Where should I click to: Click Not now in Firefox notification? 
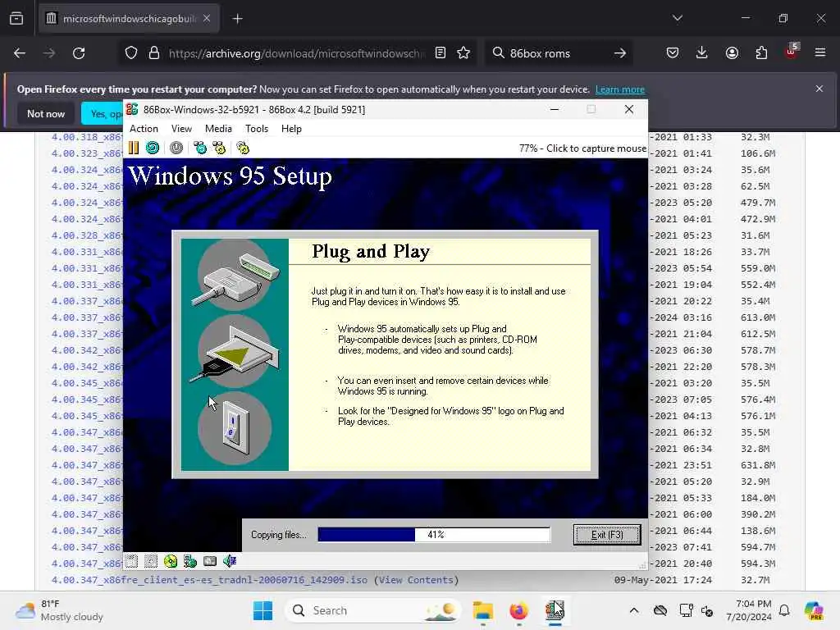point(46,113)
